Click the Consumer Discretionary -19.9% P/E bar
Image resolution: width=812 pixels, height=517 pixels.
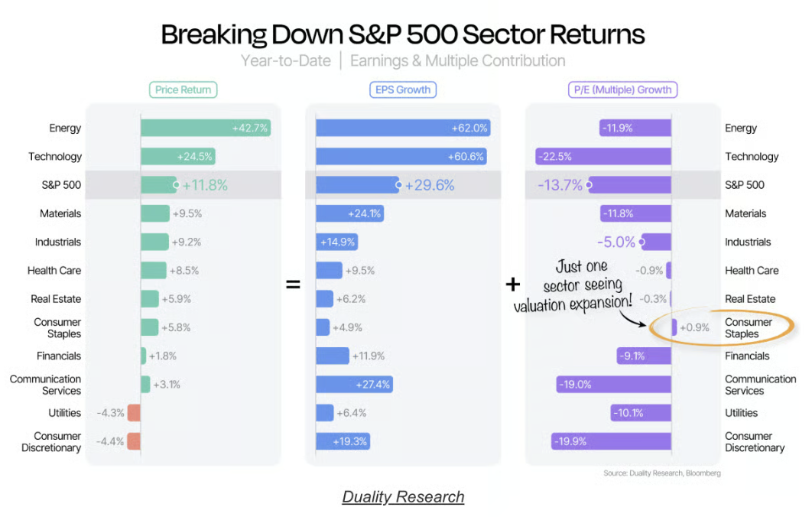point(611,441)
